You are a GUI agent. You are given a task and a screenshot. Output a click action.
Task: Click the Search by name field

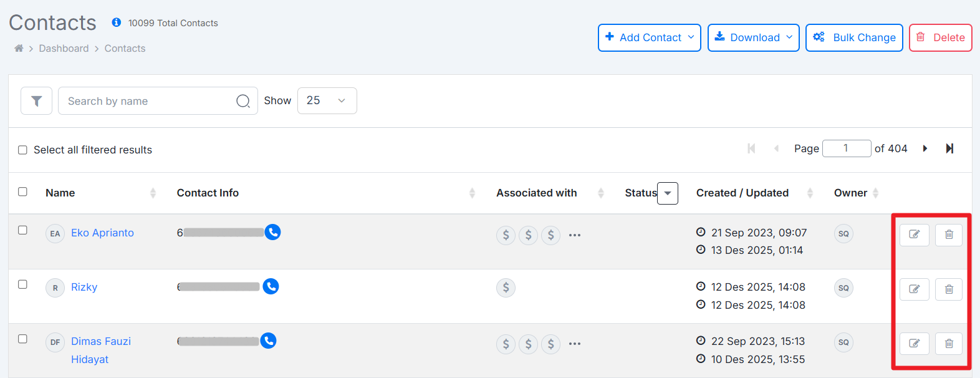tap(150, 101)
